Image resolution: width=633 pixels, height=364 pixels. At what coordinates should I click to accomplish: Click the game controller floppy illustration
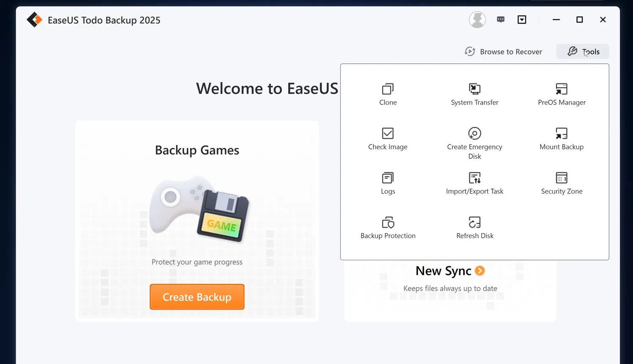click(x=199, y=208)
